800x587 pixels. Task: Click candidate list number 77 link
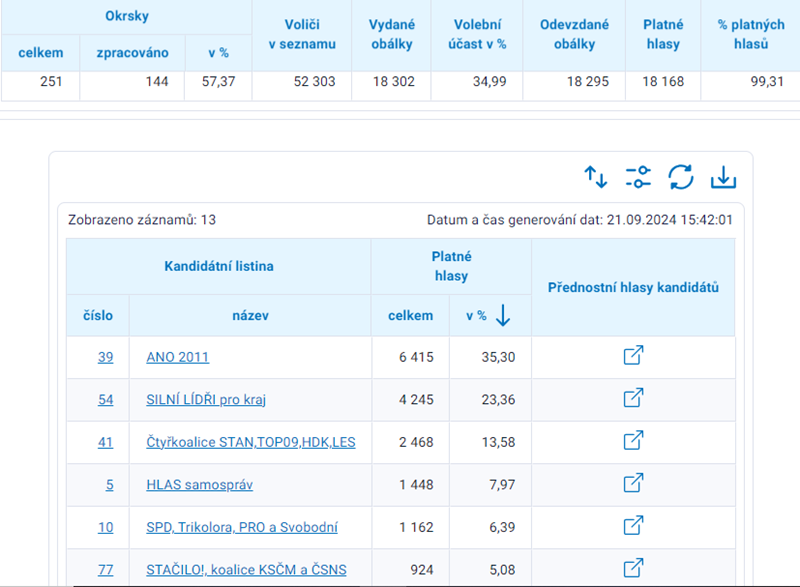pos(105,570)
